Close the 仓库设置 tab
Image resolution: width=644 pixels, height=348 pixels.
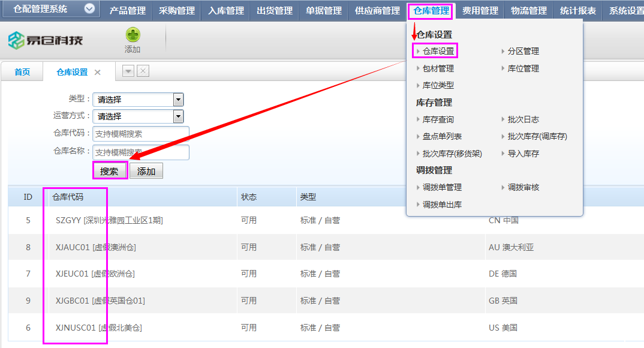98,70
